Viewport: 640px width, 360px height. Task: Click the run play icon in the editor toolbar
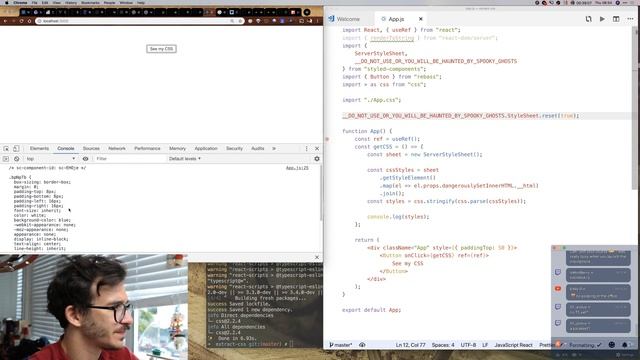click(602, 19)
